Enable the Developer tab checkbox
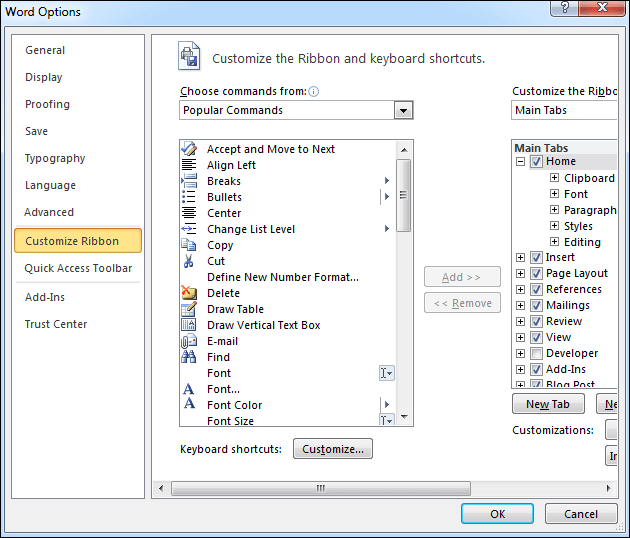This screenshot has width=630, height=538. pyautogui.click(x=536, y=353)
